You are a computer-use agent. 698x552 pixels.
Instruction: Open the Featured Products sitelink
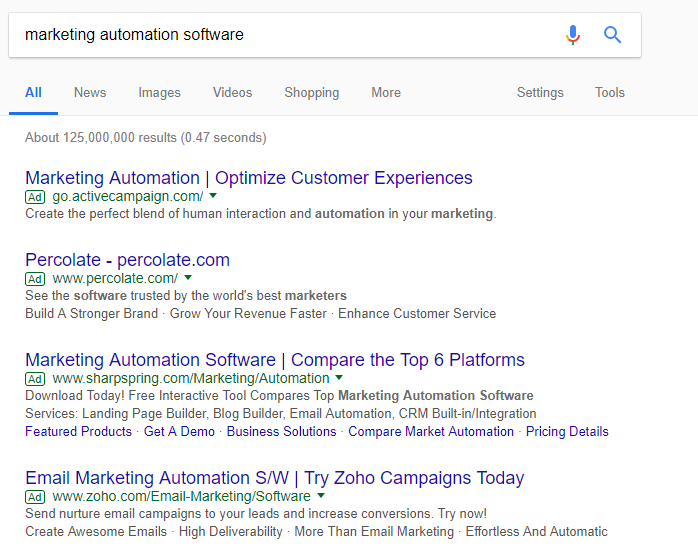point(78,431)
